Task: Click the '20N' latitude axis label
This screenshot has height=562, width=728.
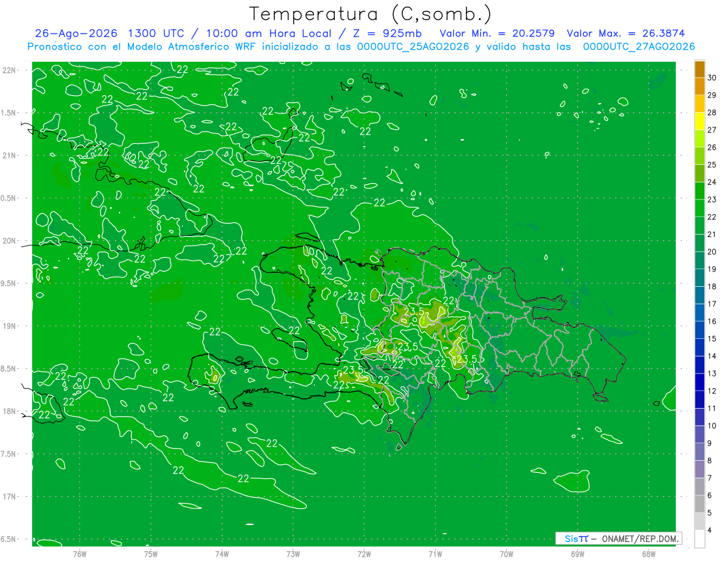Action: (10, 241)
